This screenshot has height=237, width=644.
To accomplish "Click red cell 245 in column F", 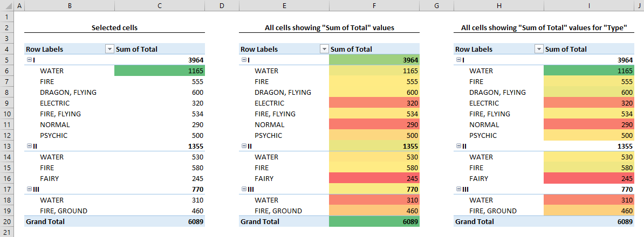I will coord(374,178).
